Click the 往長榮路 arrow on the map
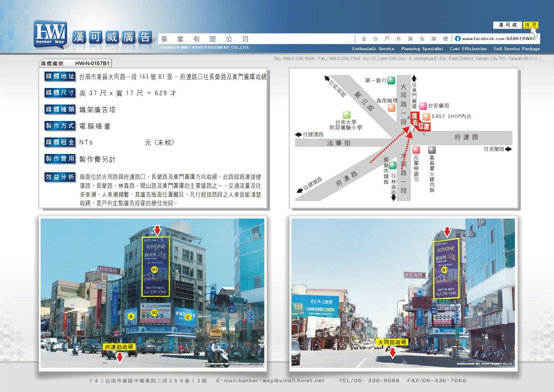The width and height of the screenshot is (554, 392). [508, 149]
